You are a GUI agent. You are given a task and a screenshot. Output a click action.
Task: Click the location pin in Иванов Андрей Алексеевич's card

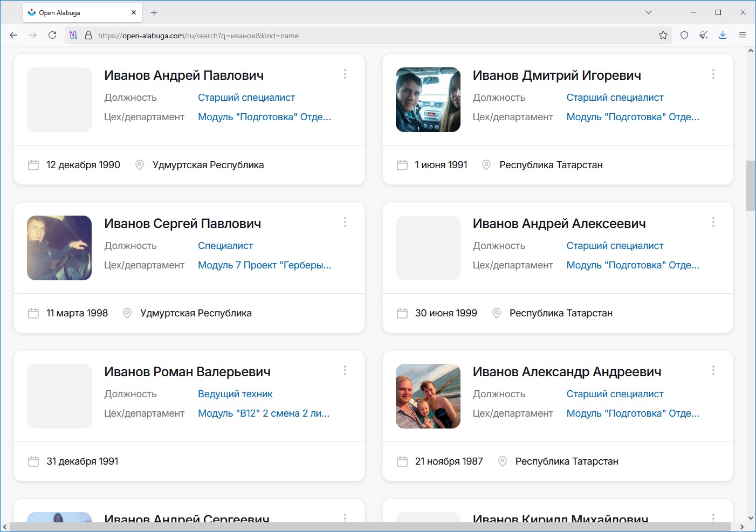pyautogui.click(x=497, y=313)
